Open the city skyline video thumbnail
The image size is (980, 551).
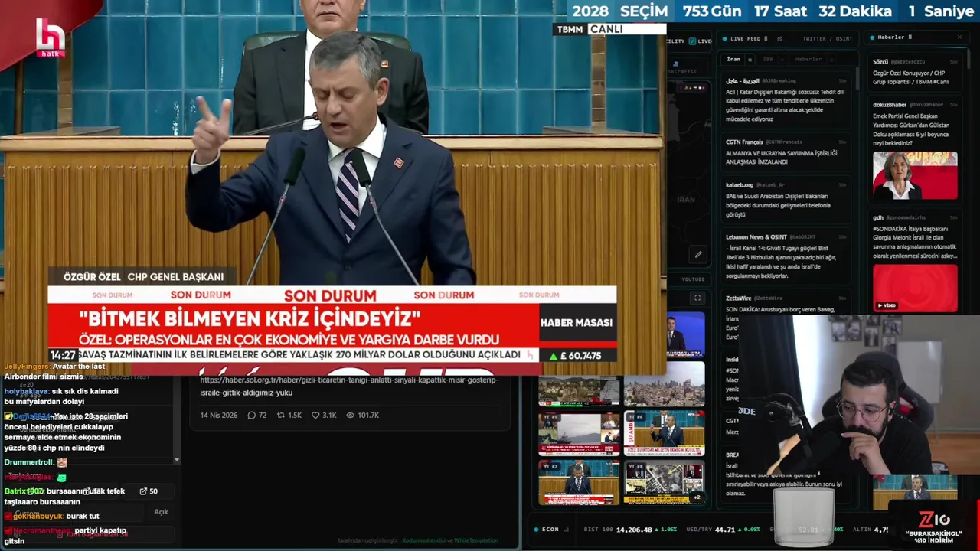(x=663, y=386)
